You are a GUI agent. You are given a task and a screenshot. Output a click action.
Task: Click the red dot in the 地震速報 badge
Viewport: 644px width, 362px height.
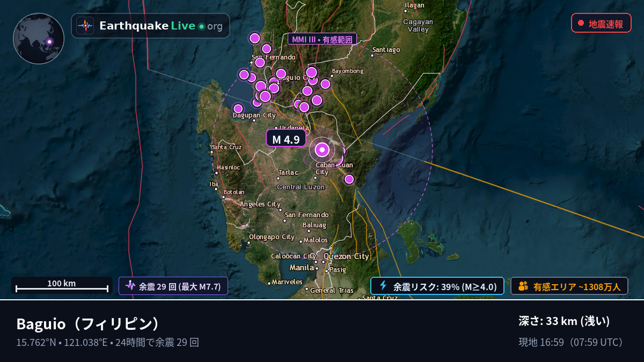tap(581, 23)
